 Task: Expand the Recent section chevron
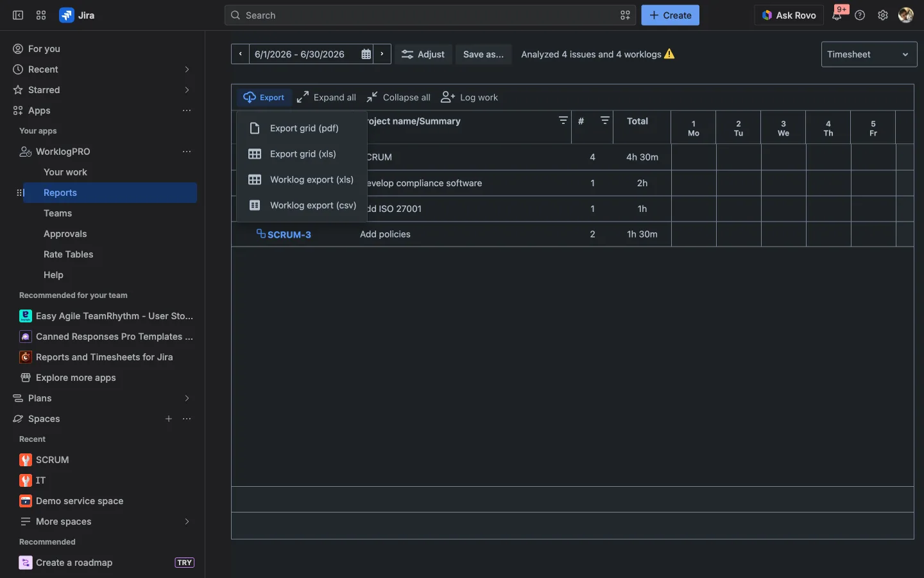pos(187,69)
